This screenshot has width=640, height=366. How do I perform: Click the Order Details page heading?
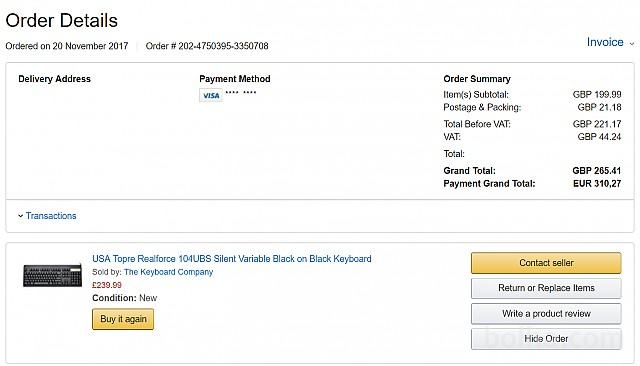pyautogui.click(x=62, y=20)
